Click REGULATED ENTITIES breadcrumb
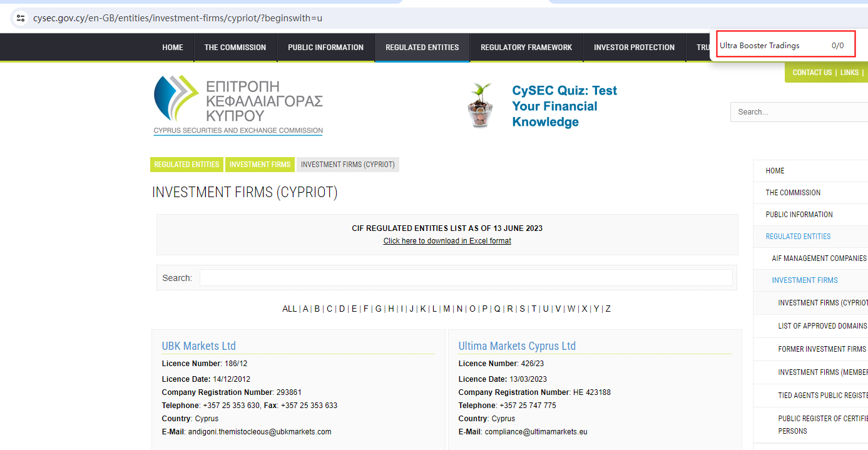This screenshot has width=868, height=450. pos(186,165)
